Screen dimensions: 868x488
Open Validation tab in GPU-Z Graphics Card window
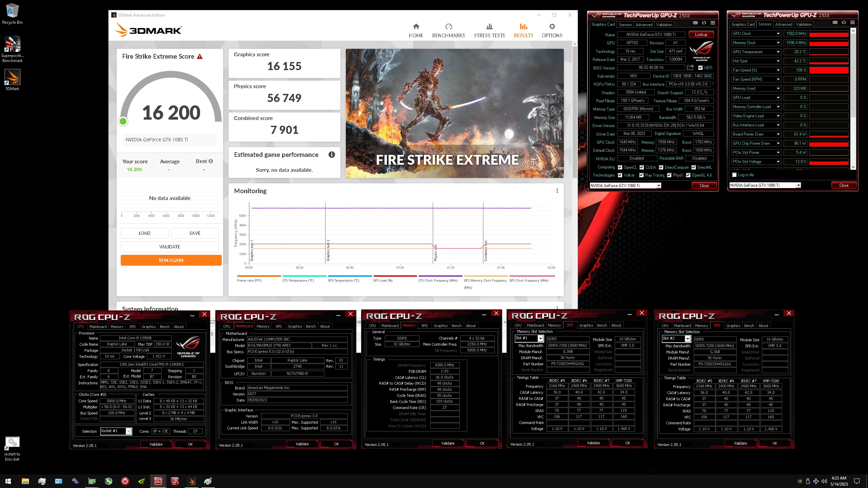664,24
